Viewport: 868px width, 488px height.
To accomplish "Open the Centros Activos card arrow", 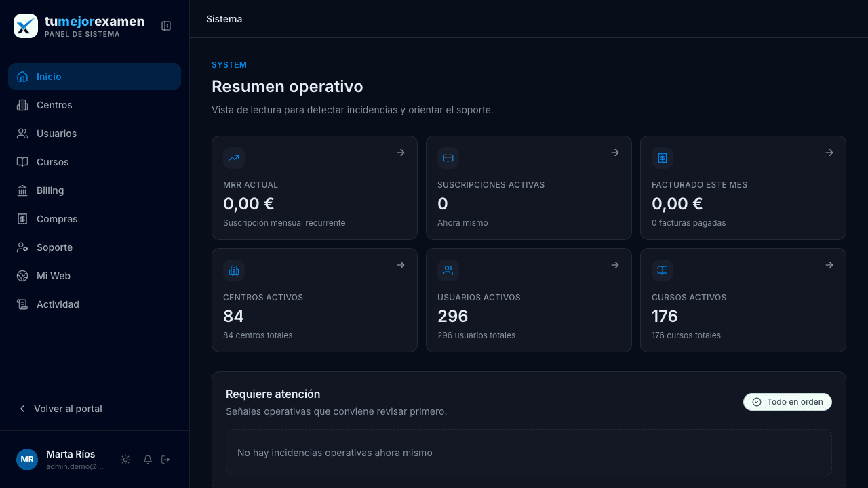I will coord(401,265).
